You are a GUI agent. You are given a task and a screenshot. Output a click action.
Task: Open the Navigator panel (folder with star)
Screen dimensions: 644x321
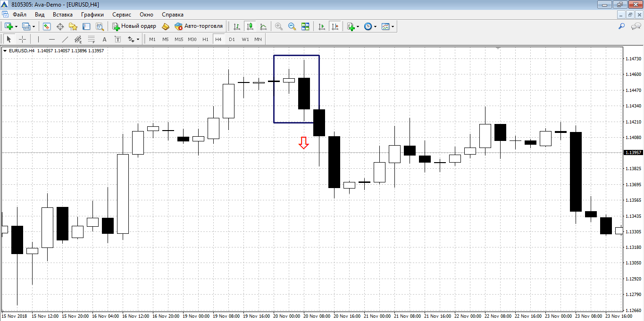(x=73, y=26)
